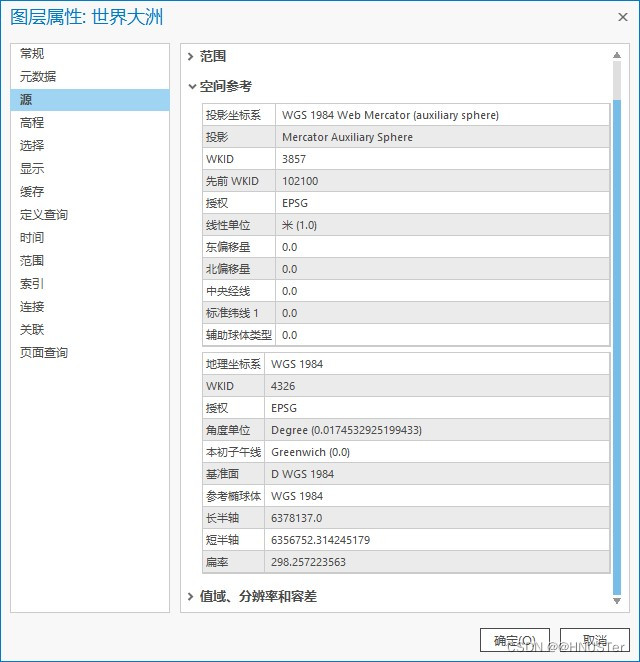Viewport: 640px width, 662px height.
Task: Click the blue vertical scrollbar thumb
Action: tap(617, 348)
